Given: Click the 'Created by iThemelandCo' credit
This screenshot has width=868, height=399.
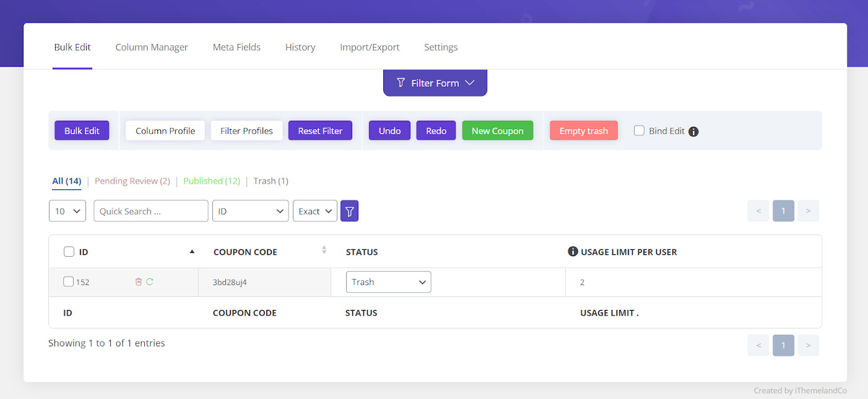Looking at the screenshot, I should coord(800,390).
